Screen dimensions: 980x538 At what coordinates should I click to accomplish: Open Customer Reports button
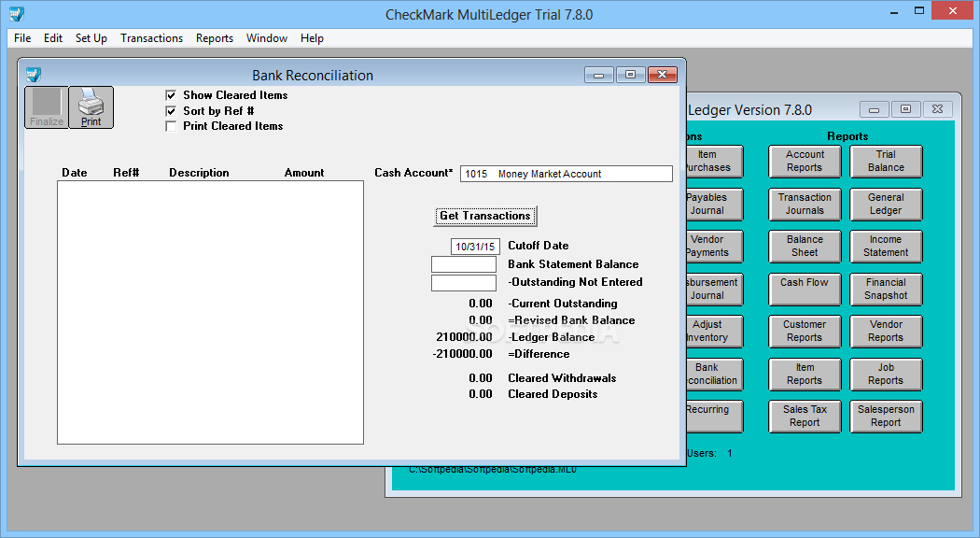point(805,332)
